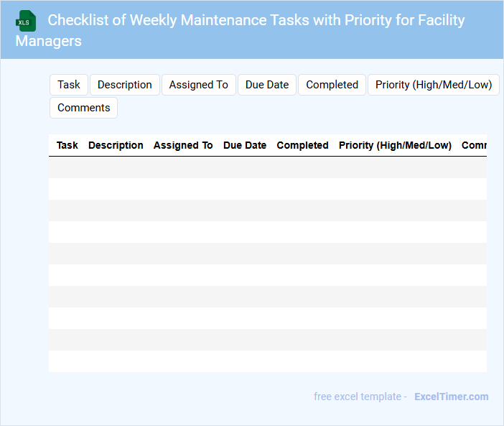Select the last empty table row
504x426 pixels.
pyautogui.click(x=267, y=361)
